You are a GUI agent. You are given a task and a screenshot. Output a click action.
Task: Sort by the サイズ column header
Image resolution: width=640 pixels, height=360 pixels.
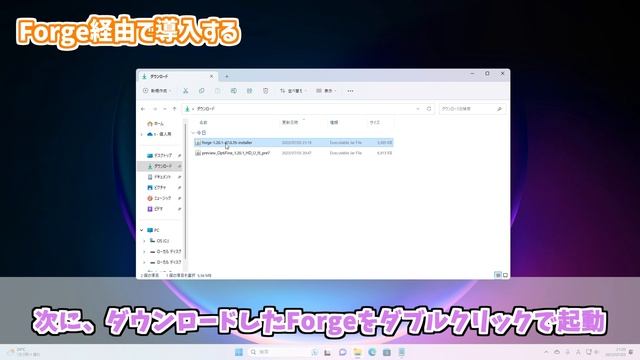click(x=375, y=122)
